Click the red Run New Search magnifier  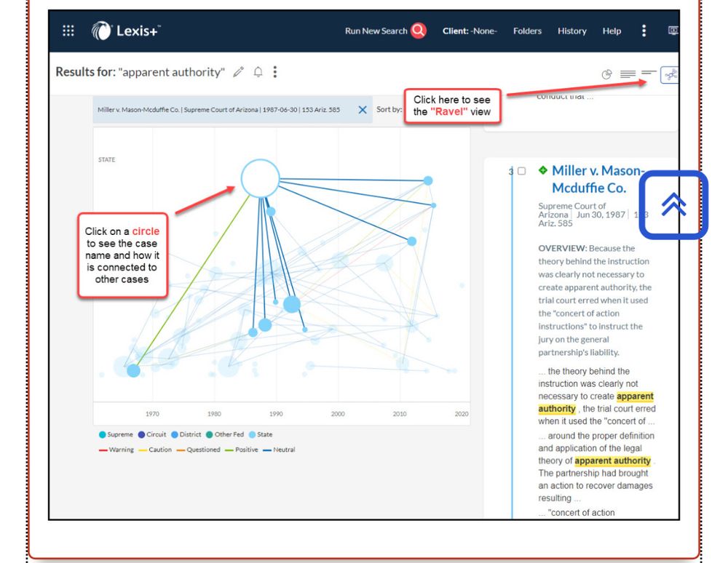(419, 31)
